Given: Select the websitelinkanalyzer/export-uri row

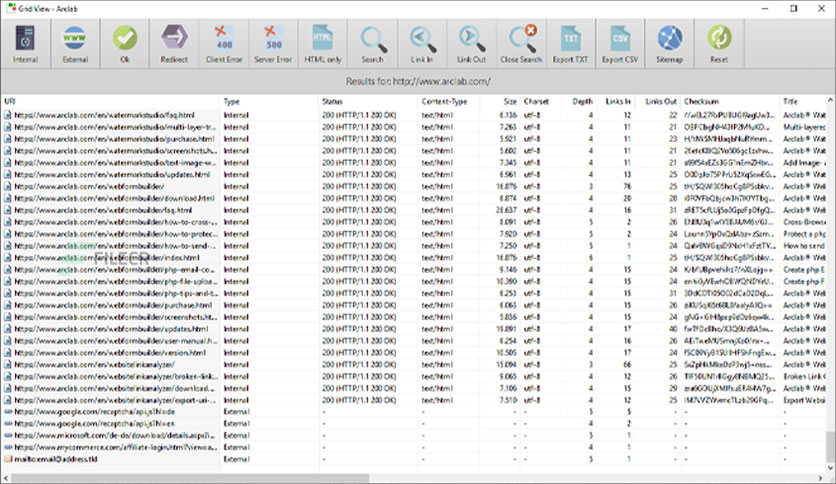Looking at the screenshot, I should click(414, 400).
